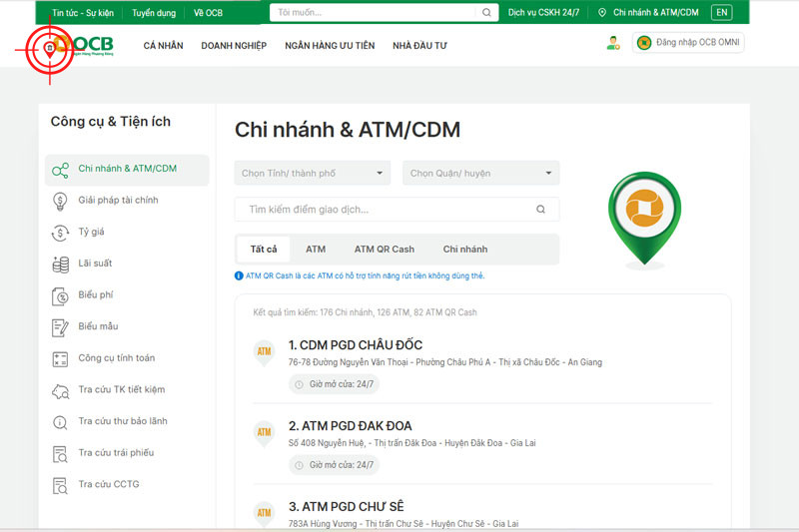Click the ATM marker for ATM PGD CHƯ SÊ
This screenshot has height=532, width=799.
(x=264, y=513)
